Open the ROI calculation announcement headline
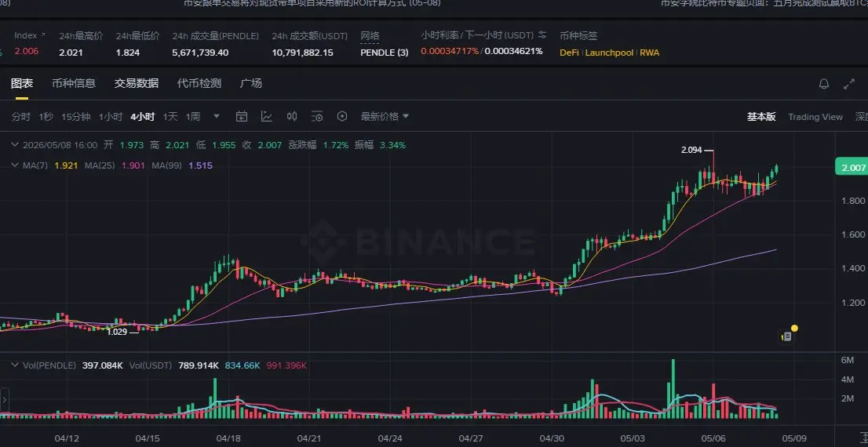868x447 pixels. click(x=312, y=3)
